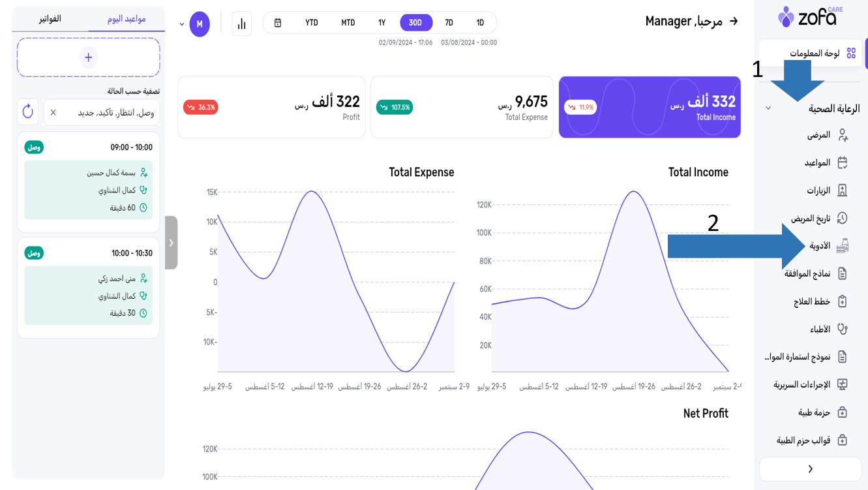Expand the side panel with gray chevron handle
868x490 pixels.
171,243
